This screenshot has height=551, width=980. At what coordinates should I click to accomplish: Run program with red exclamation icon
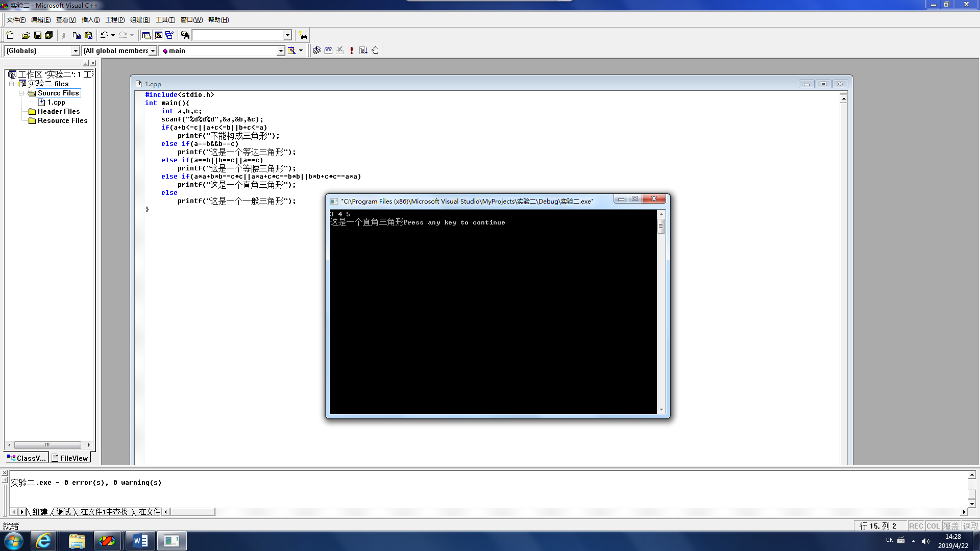(x=352, y=51)
